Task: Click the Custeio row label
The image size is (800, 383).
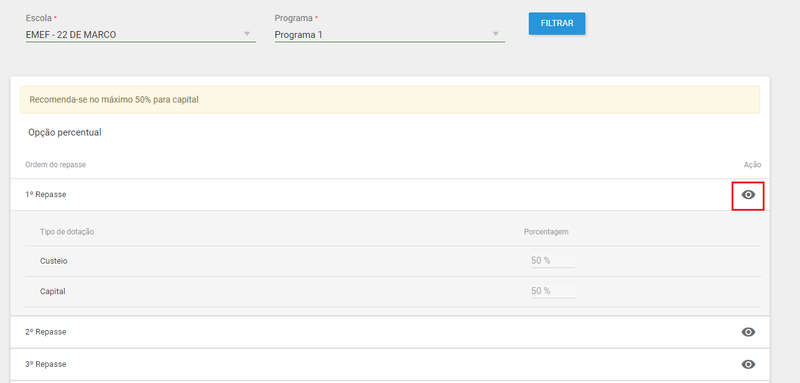Action: coord(54,261)
